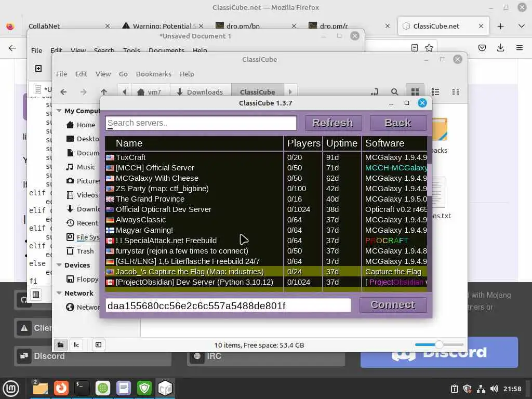Select Jacob_'s Capture the Flag server
The width and height of the screenshot is (532, 399).
[x=266, y=272]
